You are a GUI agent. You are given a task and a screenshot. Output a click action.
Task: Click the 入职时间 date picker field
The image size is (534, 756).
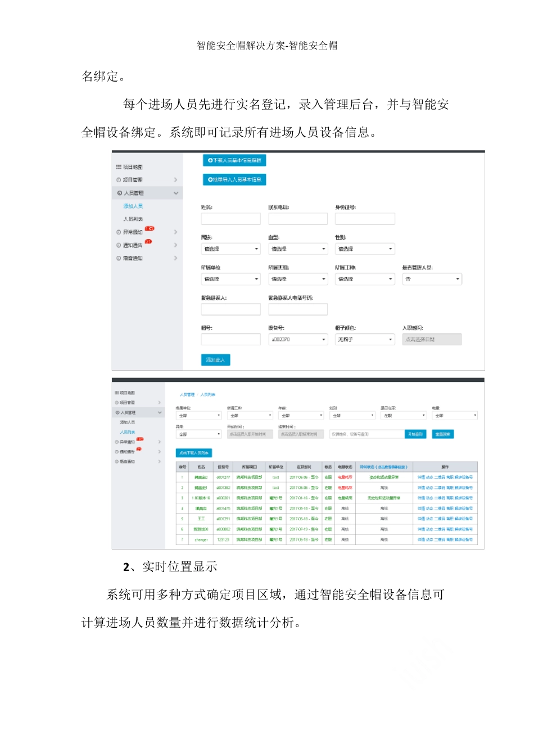[x=432, y=339]
